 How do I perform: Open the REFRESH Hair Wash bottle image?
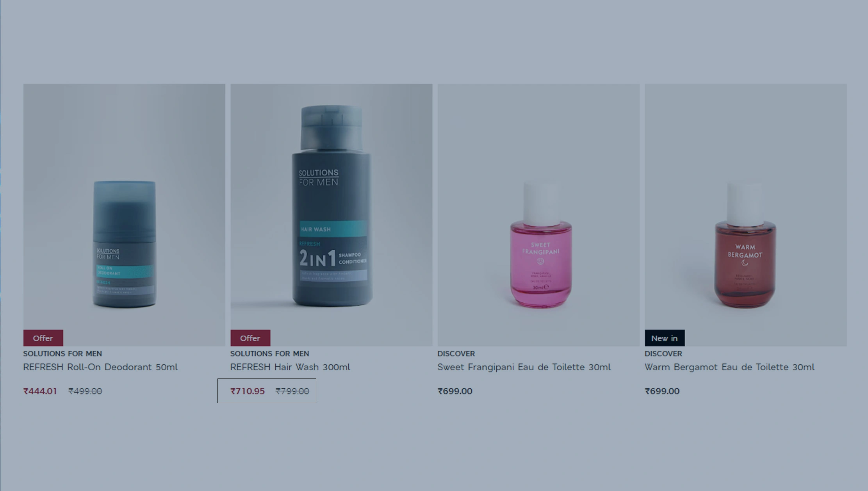pyautogui.click(x=331, y=215)
